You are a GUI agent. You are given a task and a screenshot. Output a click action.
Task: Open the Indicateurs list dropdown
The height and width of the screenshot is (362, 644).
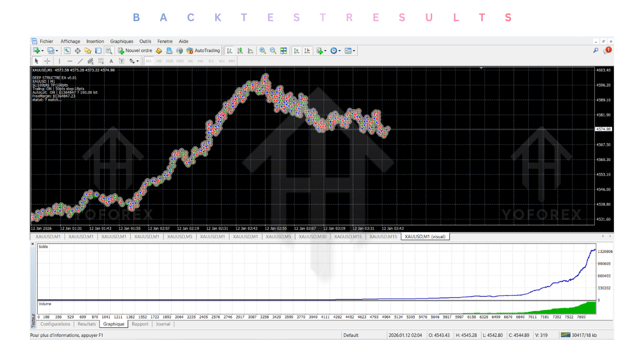(x=324, y=50)
